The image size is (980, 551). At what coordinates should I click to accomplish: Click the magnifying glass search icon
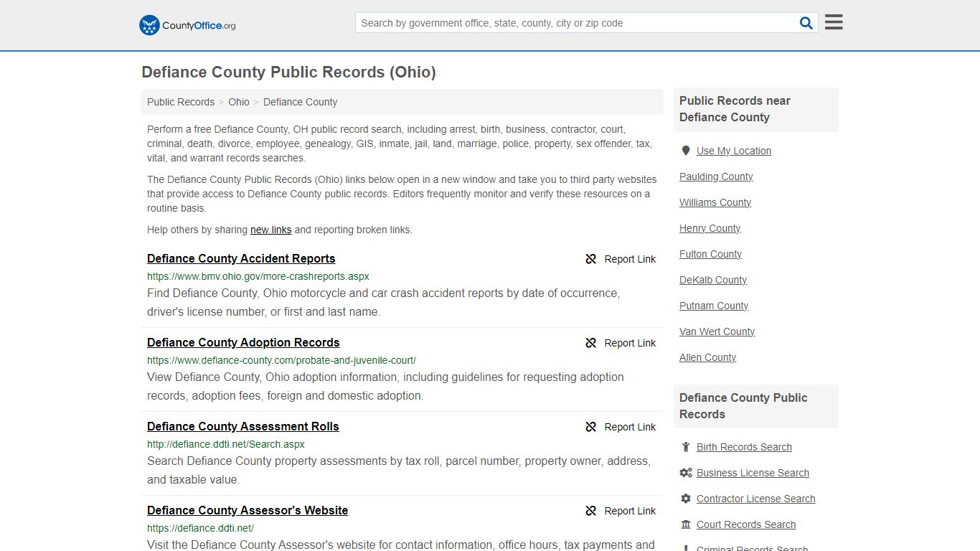click(806, 23)
